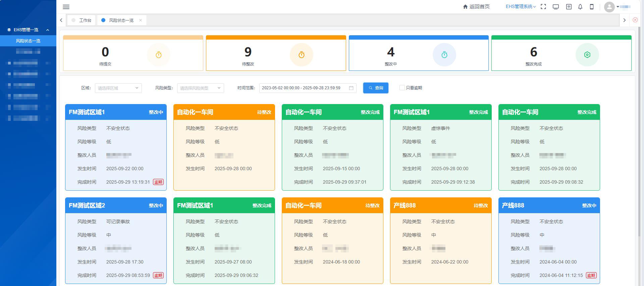The width and height of the screenshot is (644, 286).
Task: Click the language switch 中 icon
Action: tap(569, 7)
